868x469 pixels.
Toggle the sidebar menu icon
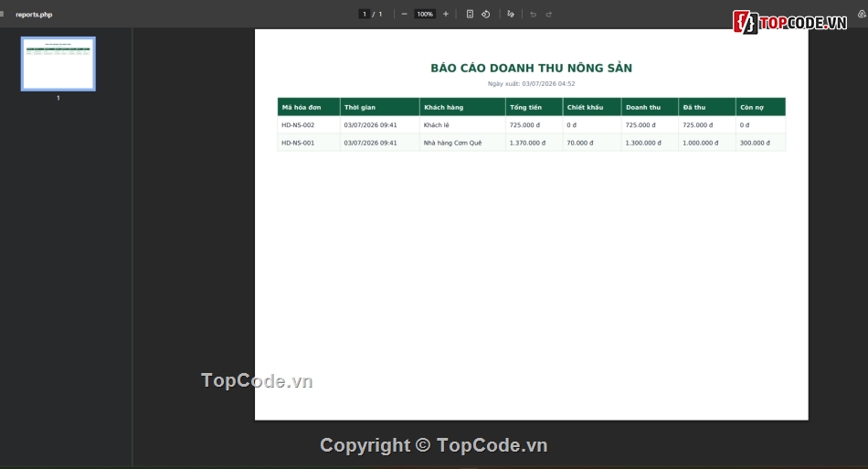point(2,15)
